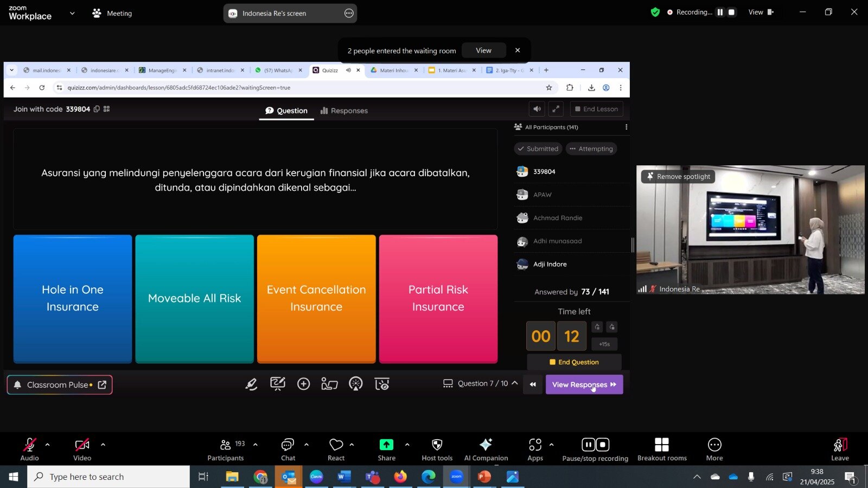This screenshot has width=868, height=488.
Task: Open the whiteboard drawing tool
Action: coord(277,384)
